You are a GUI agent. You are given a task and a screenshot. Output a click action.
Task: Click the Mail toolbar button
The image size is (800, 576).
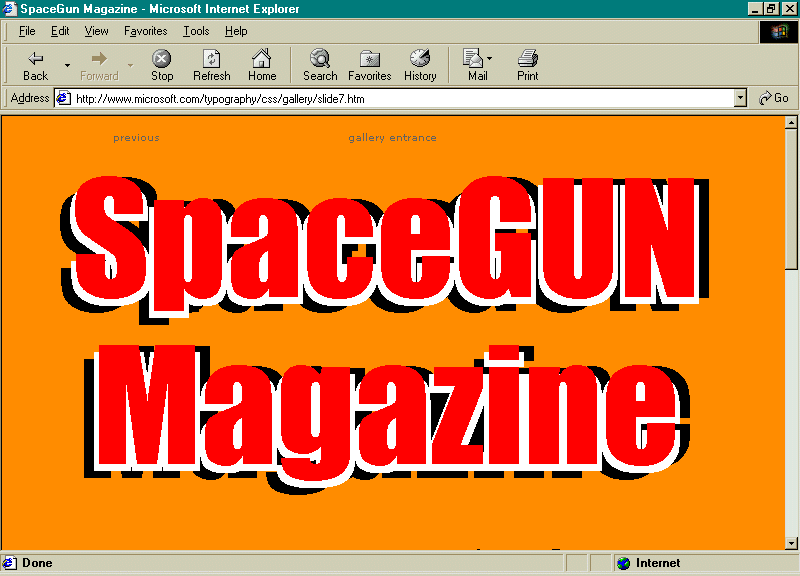coord(474,65)
